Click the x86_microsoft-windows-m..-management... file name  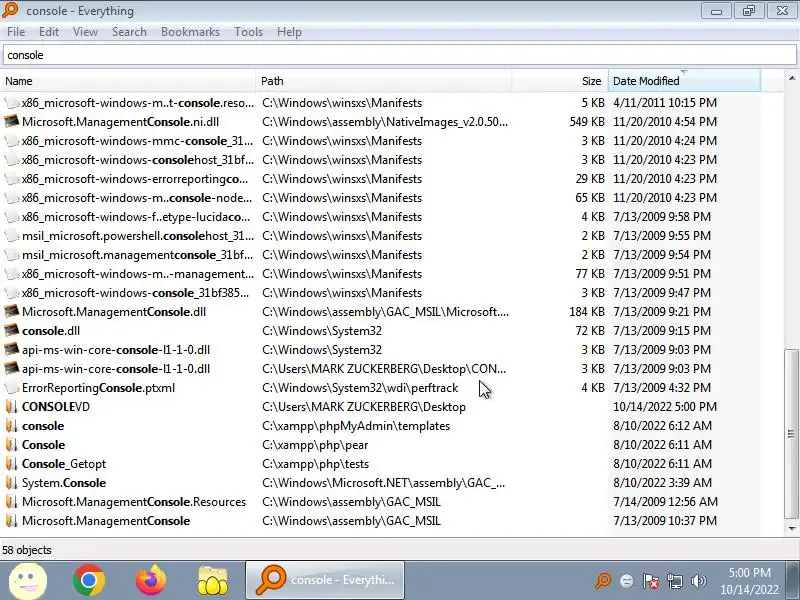point(138,274)
